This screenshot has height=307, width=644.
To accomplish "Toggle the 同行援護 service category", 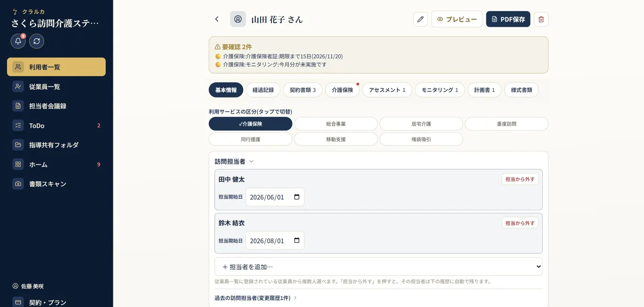I will (250, 139).
